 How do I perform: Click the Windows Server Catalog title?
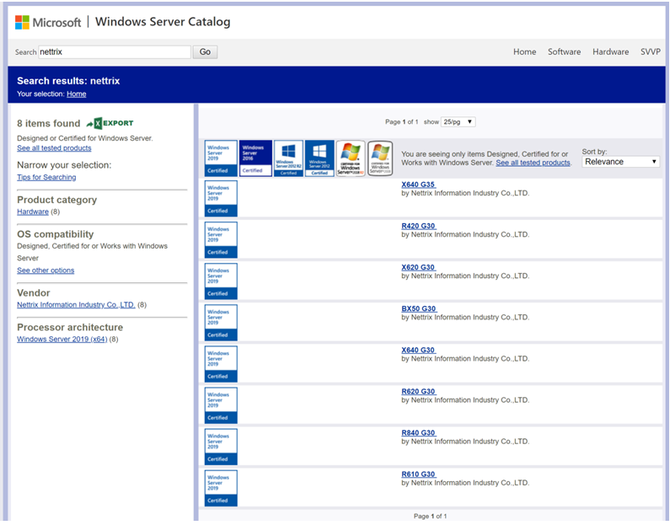pos(163,22)
